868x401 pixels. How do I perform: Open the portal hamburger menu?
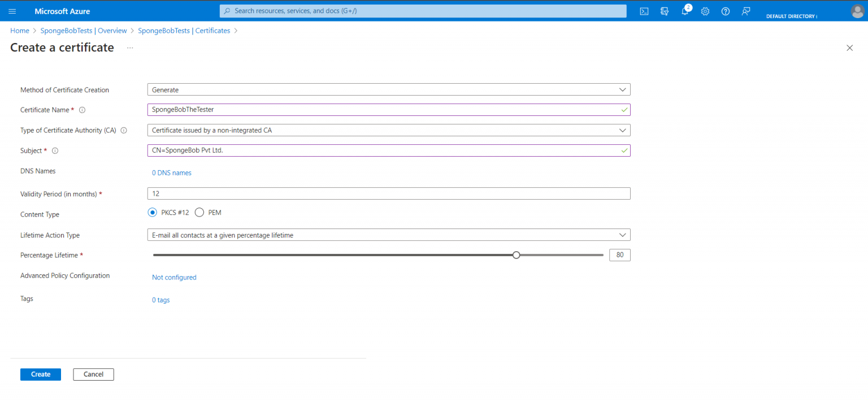pyautogui.click(x=12, y=11)
